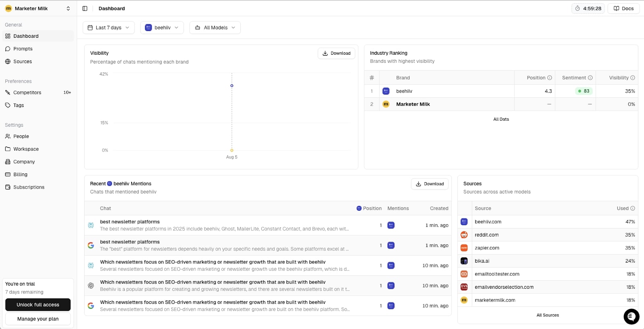Open Workspace settings
The width and height of the screenshot is (644, 329).
point(38,149)
